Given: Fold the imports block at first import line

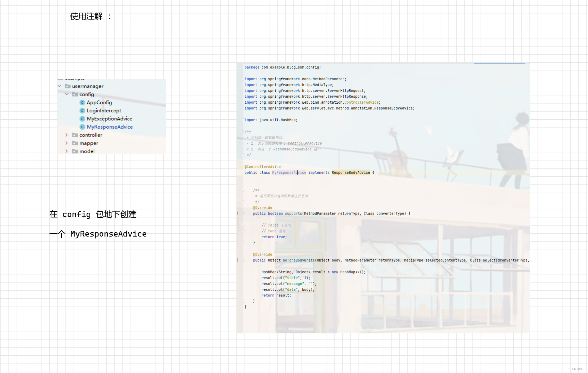Looking at the screenshot, I should [x=243, y=79].
